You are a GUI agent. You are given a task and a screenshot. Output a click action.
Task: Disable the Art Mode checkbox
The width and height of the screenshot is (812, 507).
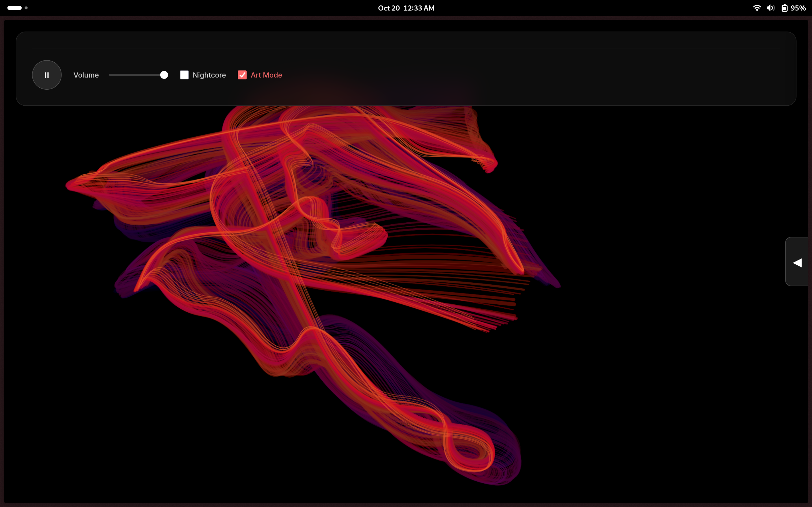click(242, 75)
